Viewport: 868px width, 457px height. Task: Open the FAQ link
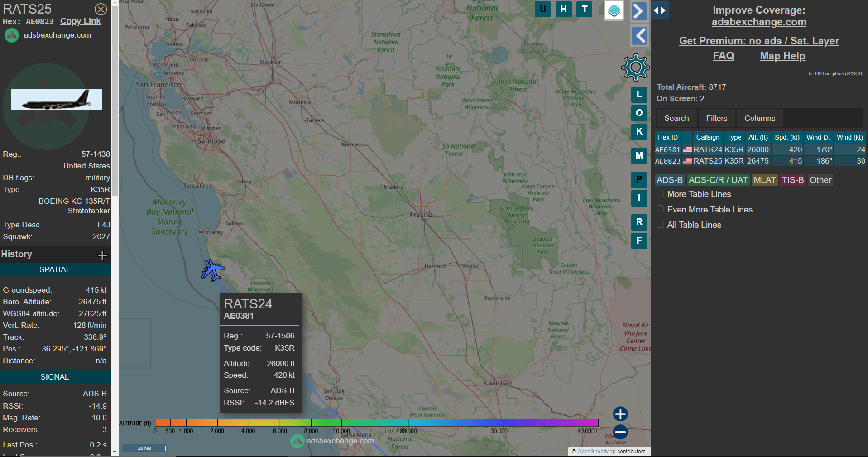click(723, 56)
